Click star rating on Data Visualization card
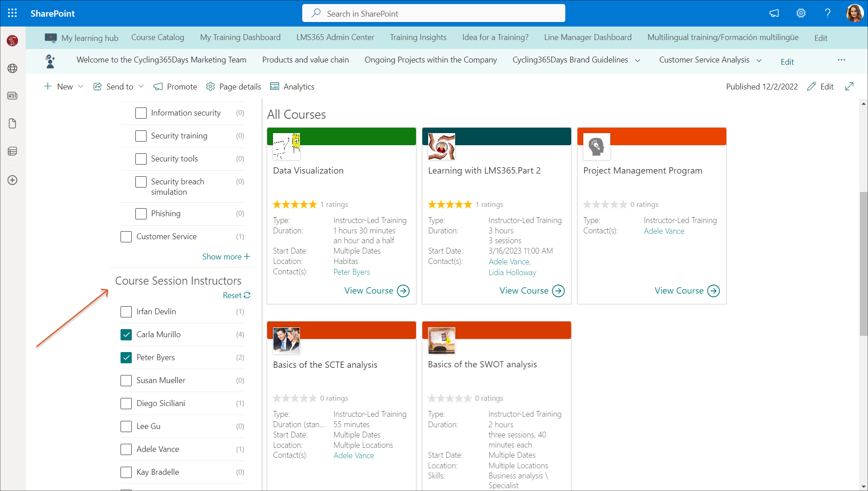Screen dimensions: 868x491 [x=295, y=205]
